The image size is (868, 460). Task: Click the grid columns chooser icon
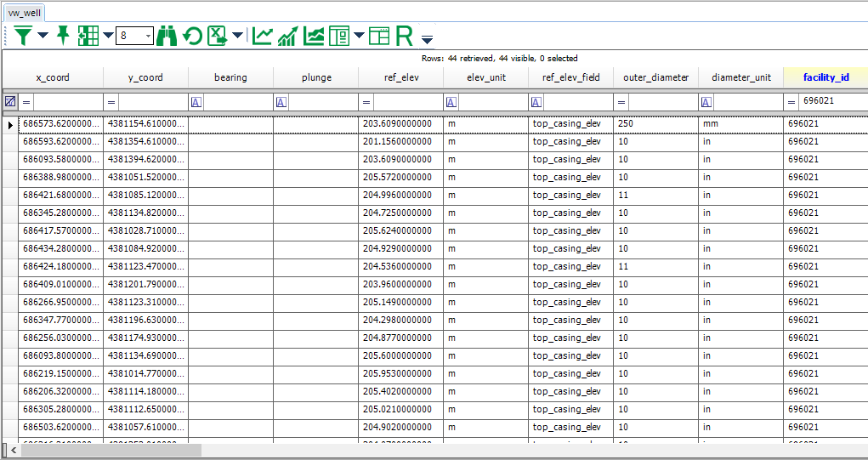87,36
